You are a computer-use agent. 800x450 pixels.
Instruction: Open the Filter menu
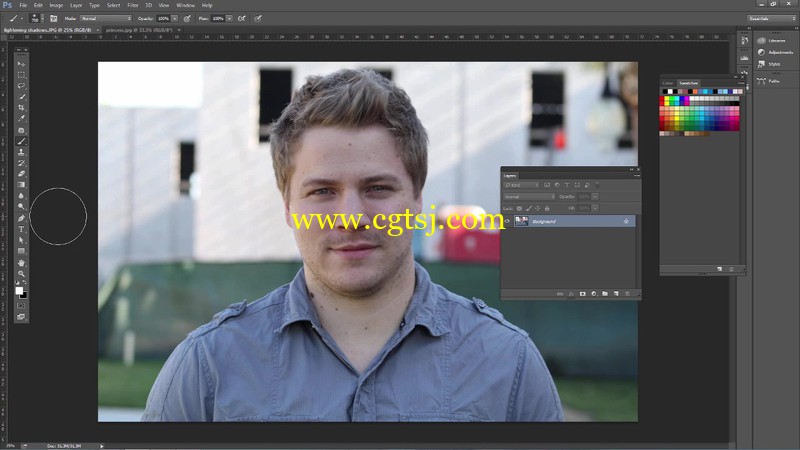click(133, 5)
